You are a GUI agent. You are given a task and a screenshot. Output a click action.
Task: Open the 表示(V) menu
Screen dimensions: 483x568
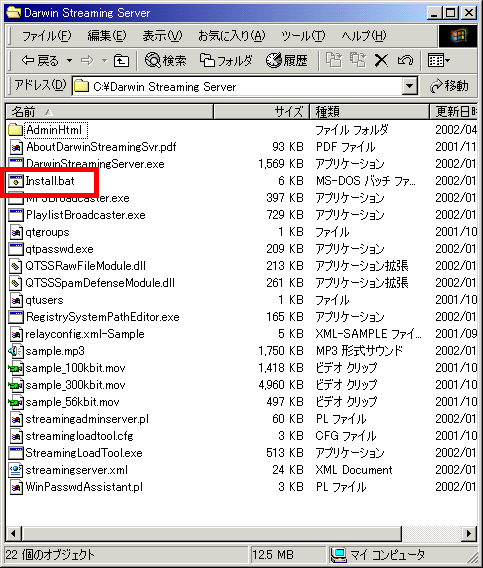tap(162, 36)
